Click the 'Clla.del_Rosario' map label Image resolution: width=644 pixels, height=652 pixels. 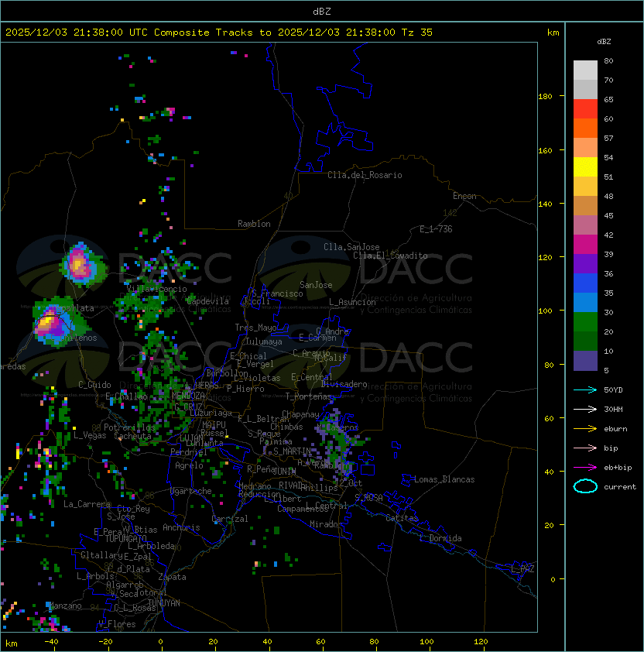coord(365,175)
